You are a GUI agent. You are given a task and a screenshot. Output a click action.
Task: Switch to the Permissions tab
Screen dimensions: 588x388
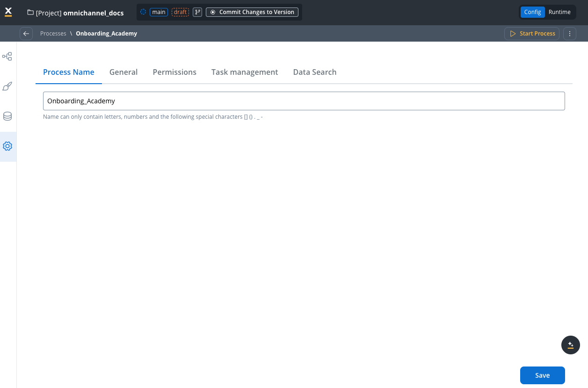[x=174, y=72]
